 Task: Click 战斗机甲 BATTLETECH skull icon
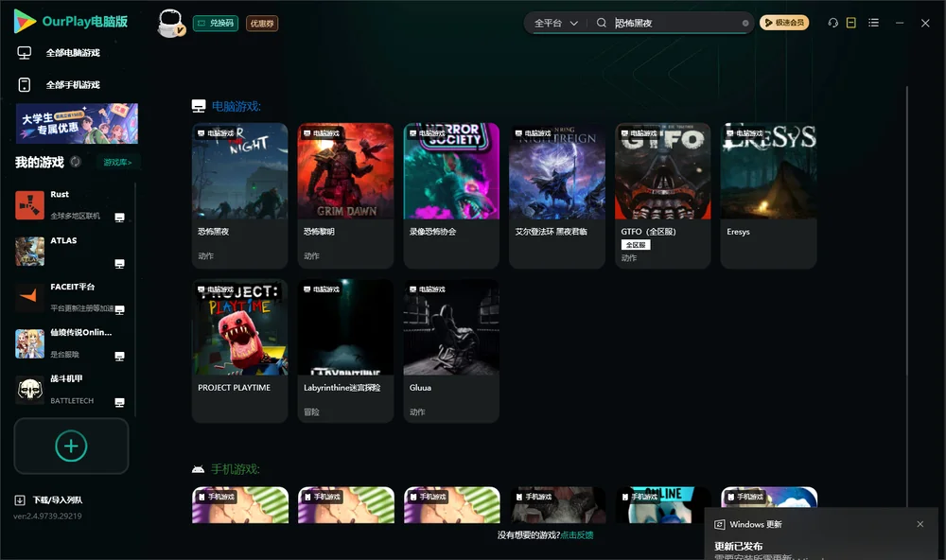coord(29,390)
